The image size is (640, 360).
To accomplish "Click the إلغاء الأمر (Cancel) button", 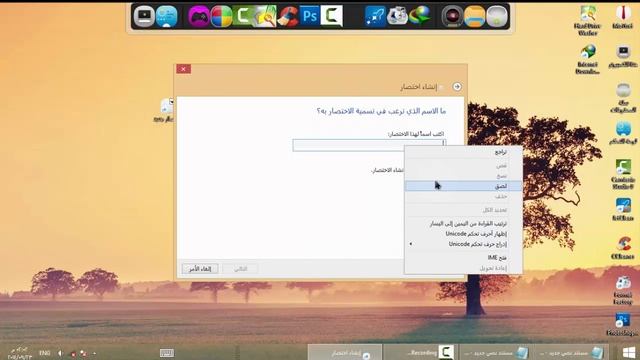I will point(200,269).
